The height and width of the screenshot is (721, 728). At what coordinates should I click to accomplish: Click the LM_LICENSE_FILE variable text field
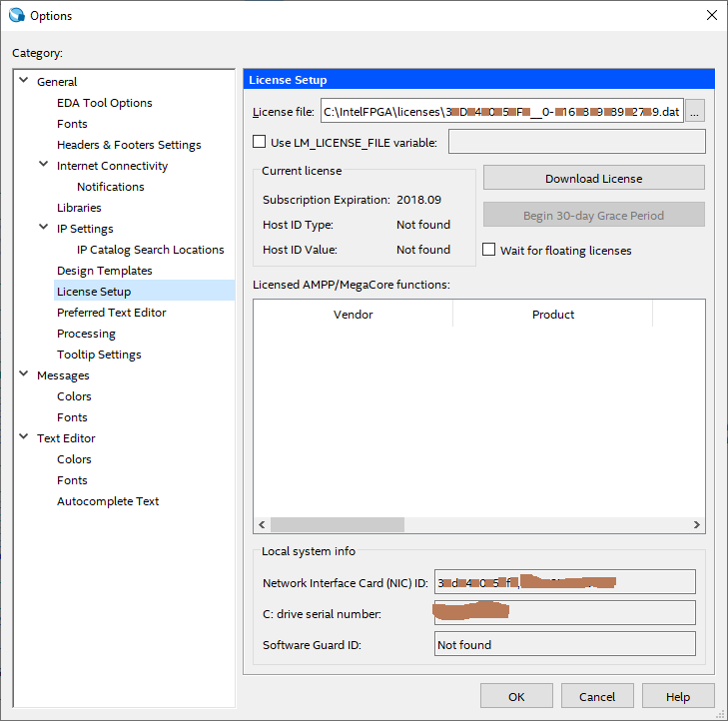pos(576,142)
